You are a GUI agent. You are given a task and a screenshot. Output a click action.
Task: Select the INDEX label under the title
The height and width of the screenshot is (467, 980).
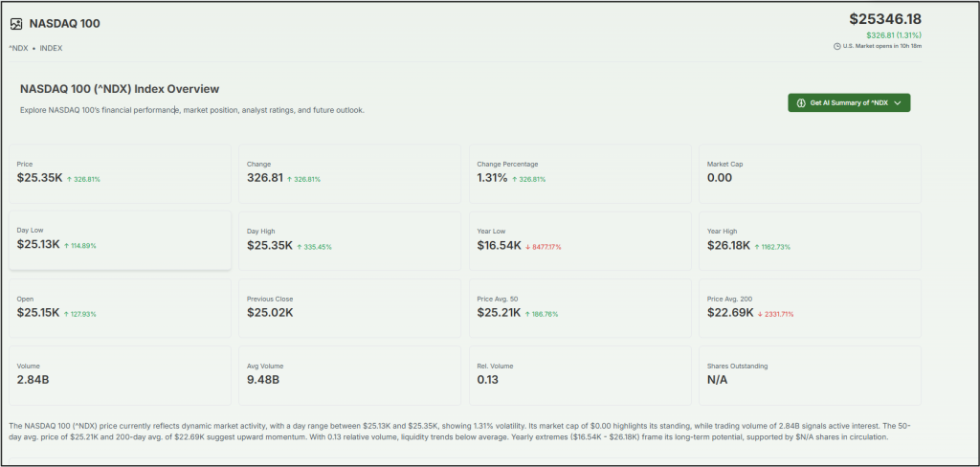[x=52, y=48]
